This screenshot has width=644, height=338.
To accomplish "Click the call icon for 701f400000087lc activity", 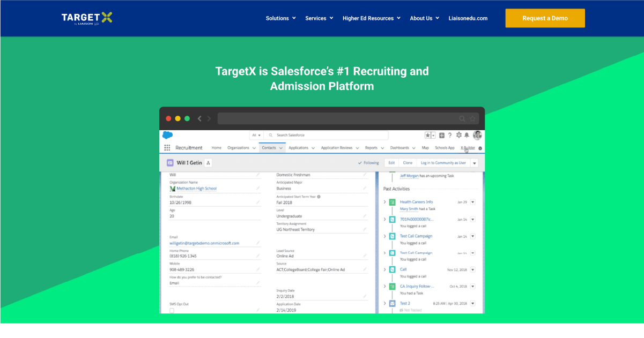I will coord(393,219).
